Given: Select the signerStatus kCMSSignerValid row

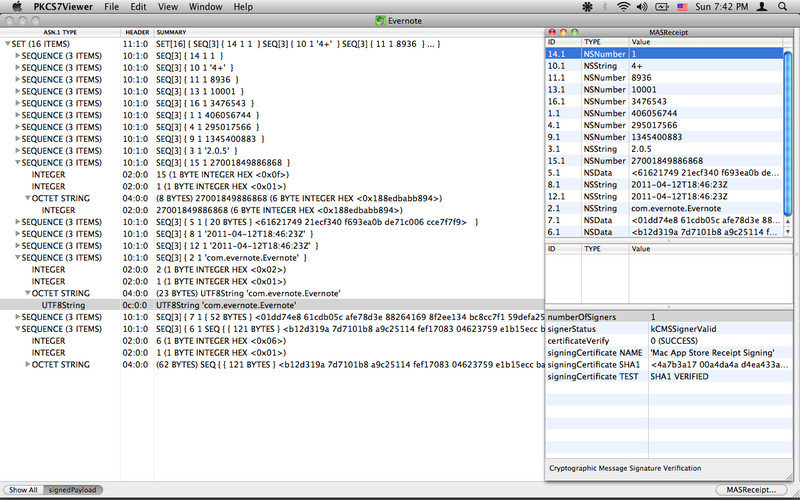Looking at the screenshot, I should click(669, 329).
